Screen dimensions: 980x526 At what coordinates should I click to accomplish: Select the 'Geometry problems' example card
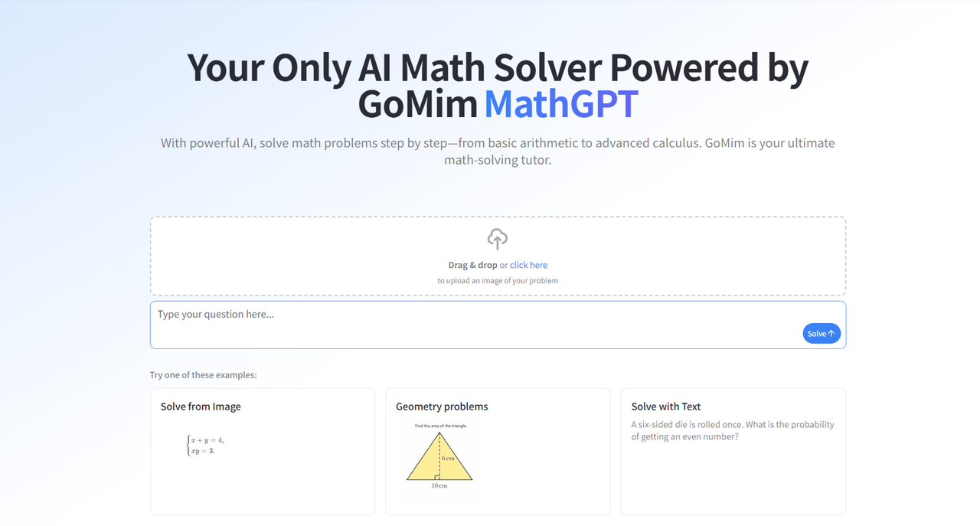click(498, 452)
